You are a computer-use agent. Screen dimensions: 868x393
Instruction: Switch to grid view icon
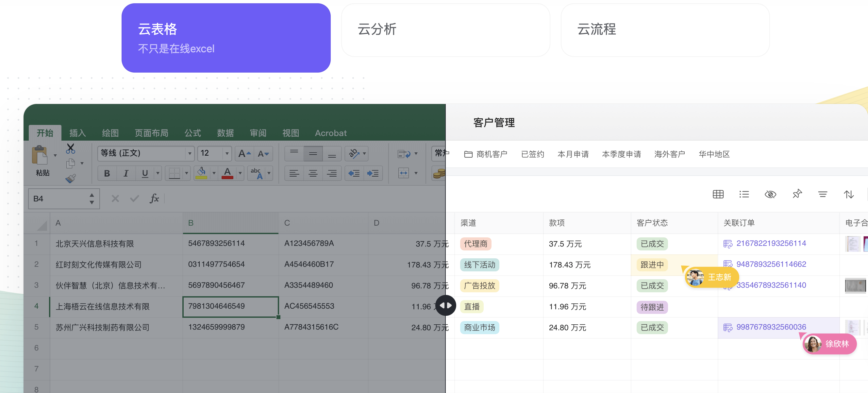pyautogui.click(x=718, y=194)
